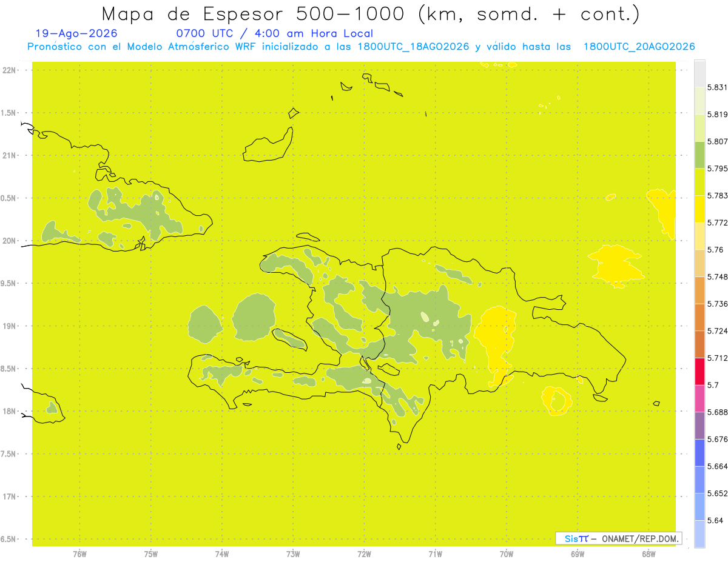This screenshot has height=562, width=728.
Task: Click the 68W longitude axis label
Action: coord(648,554)
